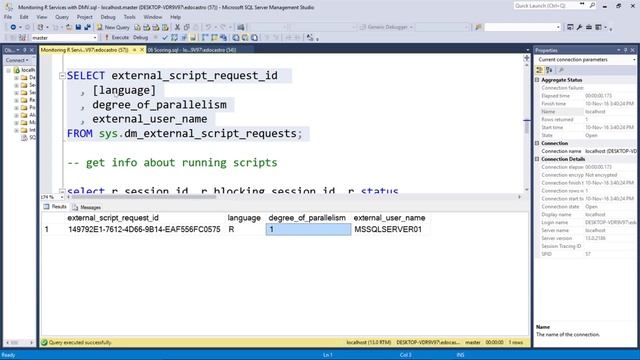Select the cell 149792E1-7612-4D66-9B14-EAF556FC0575
The image size is (640, 360).
pyautogui.click(x=144, y=229)
